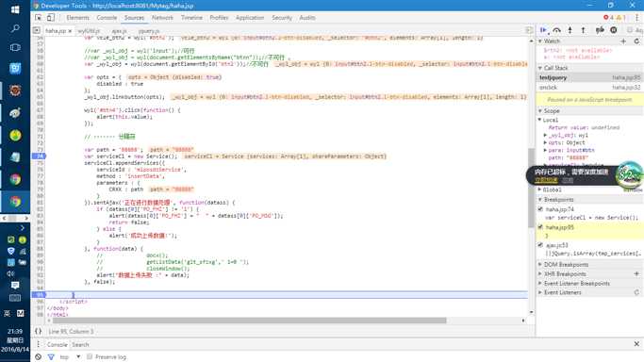
Task: Expand Event Listener Breakpoints section
Action: coord(540,283)
